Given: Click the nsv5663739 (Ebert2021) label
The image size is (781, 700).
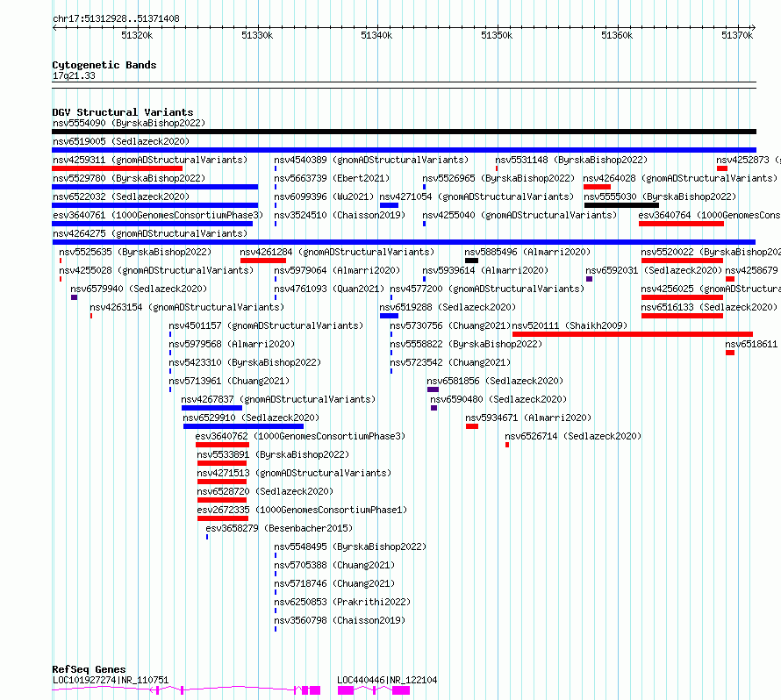Looking at the screenshot, I should click(x=332, y=178).
